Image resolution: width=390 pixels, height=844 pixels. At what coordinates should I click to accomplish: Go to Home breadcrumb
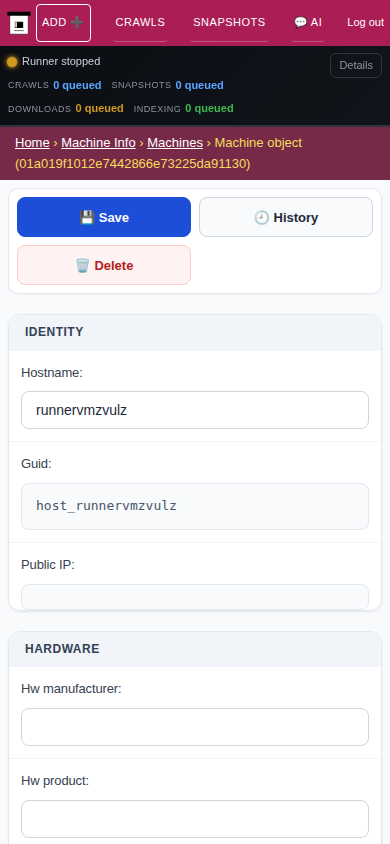click(x=32, y=143)
